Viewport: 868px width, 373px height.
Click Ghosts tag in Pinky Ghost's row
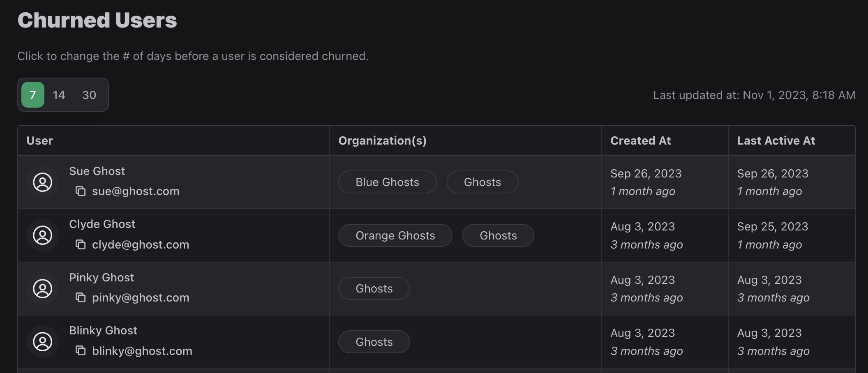click(x=374, y=289)
